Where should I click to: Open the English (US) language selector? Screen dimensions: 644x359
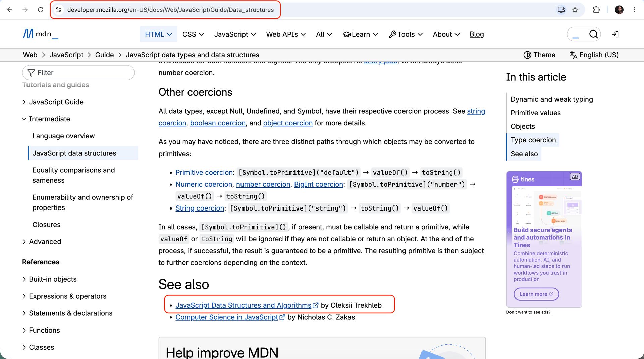pos(594,55)
